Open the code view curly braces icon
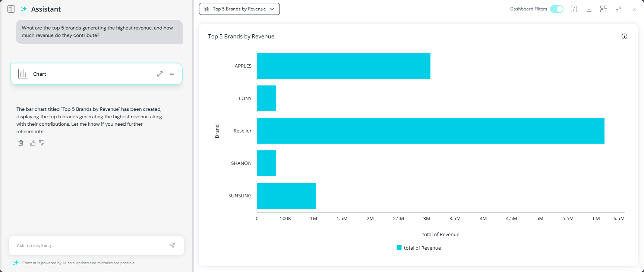The height and width of the screenshot is (272, 644). [x=574, y=9]
